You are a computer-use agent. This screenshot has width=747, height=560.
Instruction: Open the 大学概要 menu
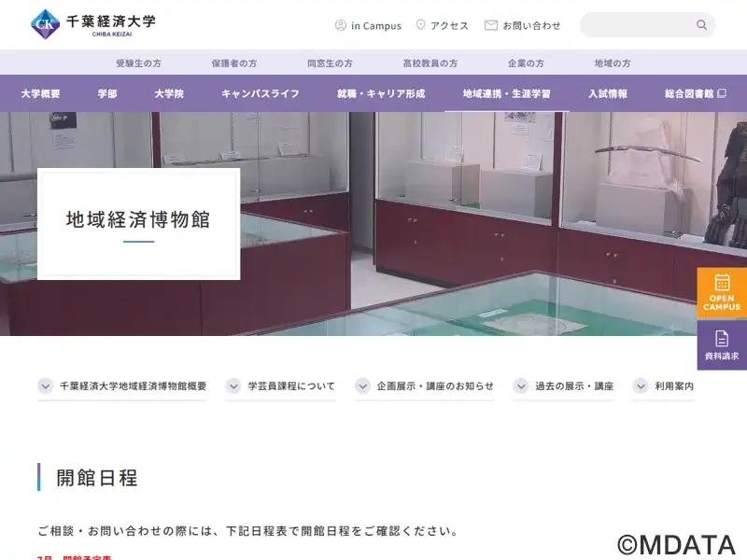(x=40, y=94)
